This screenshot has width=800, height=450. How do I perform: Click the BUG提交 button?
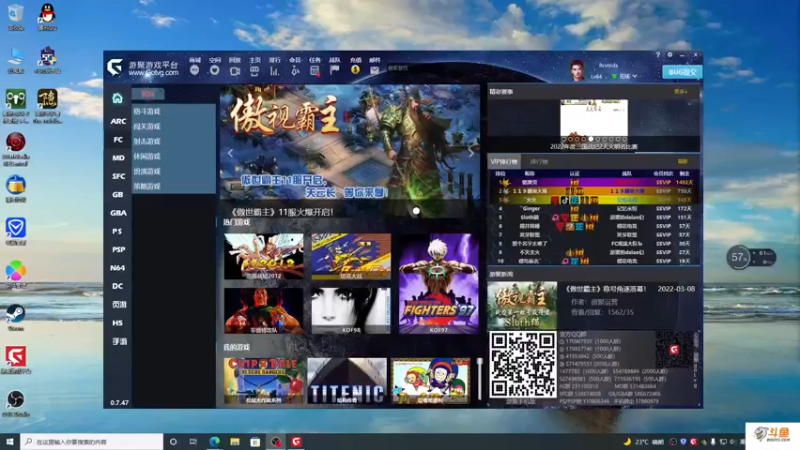pos(682,72)
